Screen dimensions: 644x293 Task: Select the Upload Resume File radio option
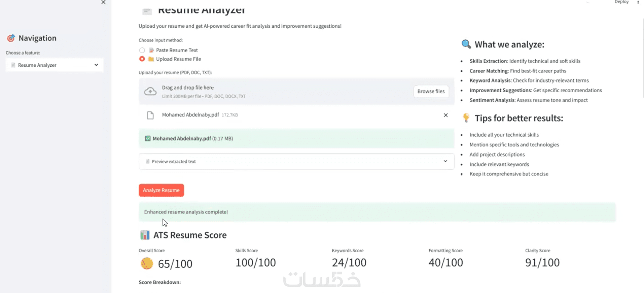coord(142,59)
